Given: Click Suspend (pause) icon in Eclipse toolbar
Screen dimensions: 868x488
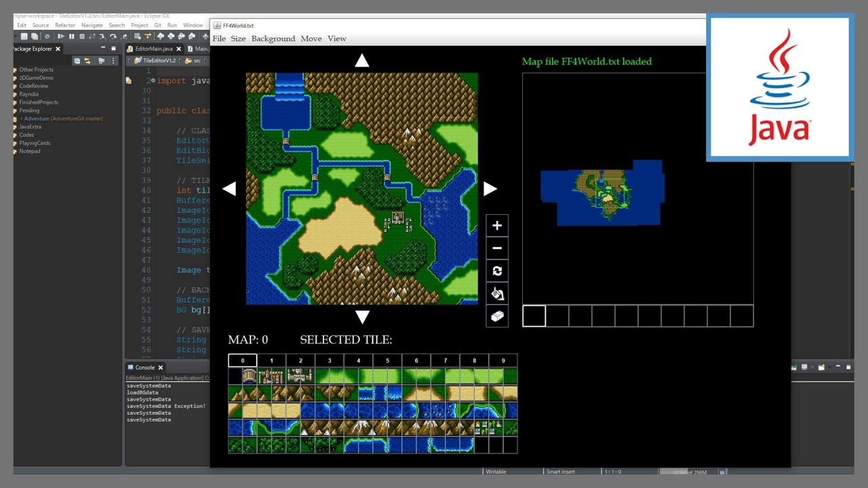Looking at the screenshot, I should (x=71, y=37).
